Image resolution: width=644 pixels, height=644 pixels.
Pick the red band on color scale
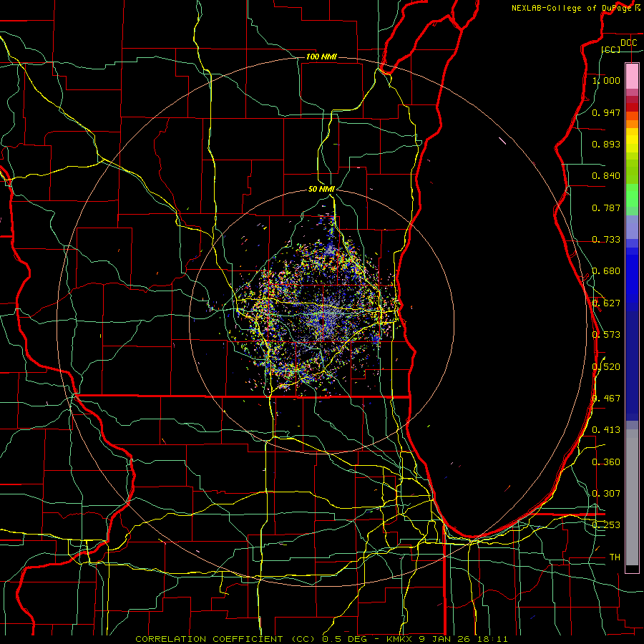tap(632, 107)
